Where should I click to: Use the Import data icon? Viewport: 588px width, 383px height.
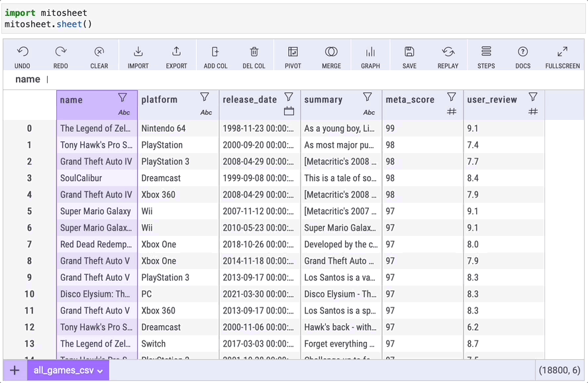[138, 56]
